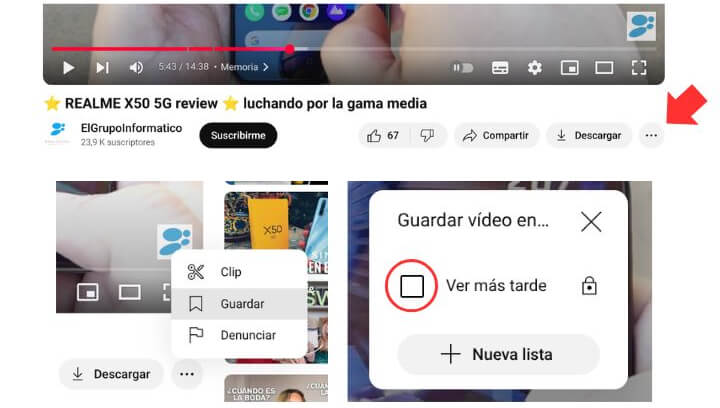
Task: Open the ElGrupoInformatico channel name link
Action: point(131,128)
